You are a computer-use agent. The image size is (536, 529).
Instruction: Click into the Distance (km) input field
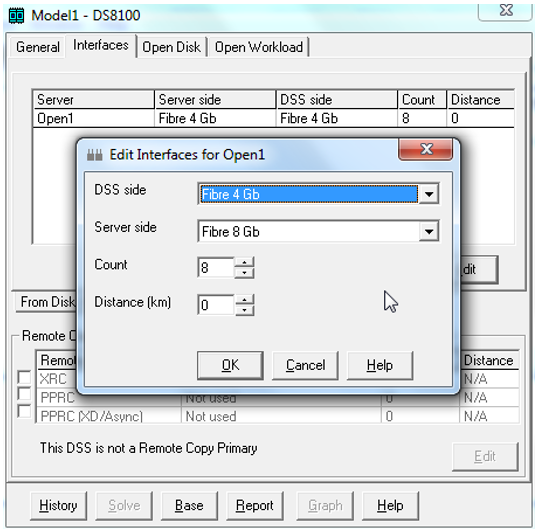pos(216,305)
